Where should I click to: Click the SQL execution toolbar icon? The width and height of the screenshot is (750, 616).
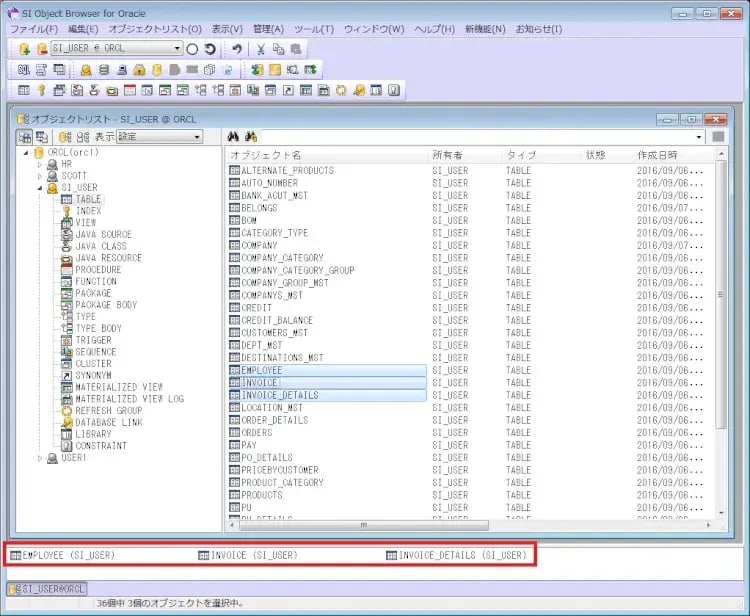coord(23,70)
